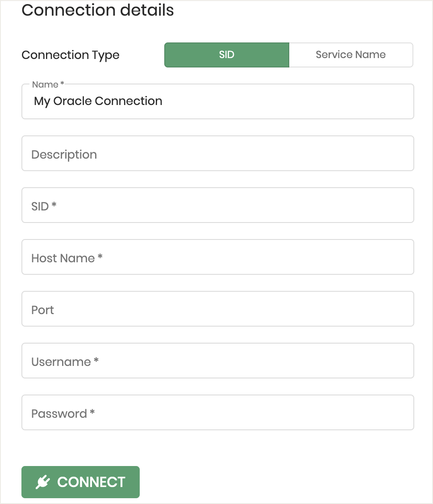433x504 pixels.
Task: Click the plug icon on Connect button
Action: (x=43, y=482)
